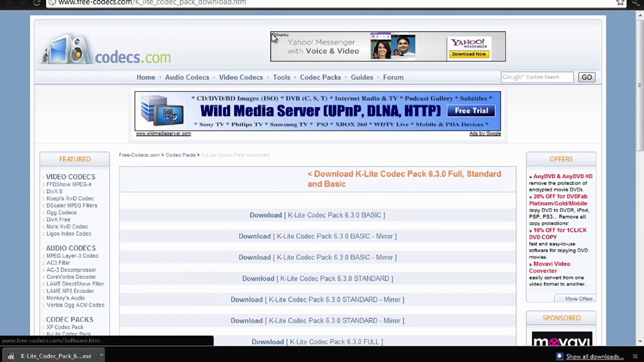Reload the page with the refresh icon
This screenshot has height=362, width=644.
37,3
